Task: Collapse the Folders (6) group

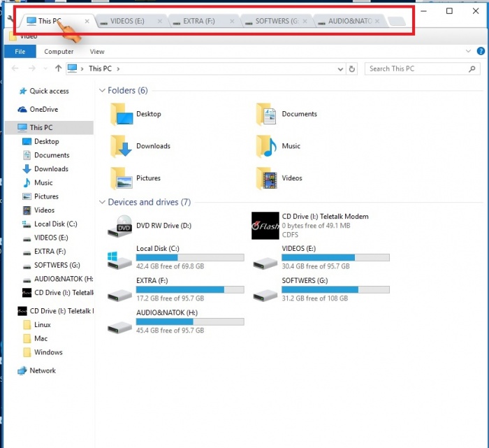Action: (x=102, y=91)
